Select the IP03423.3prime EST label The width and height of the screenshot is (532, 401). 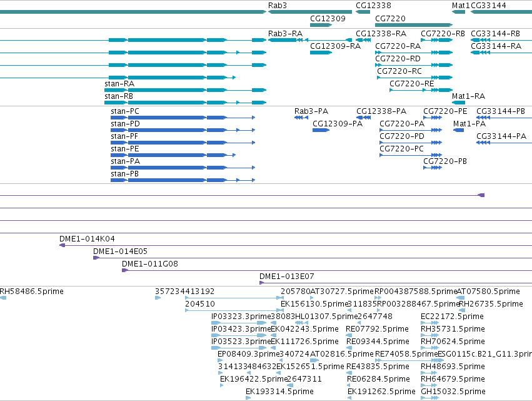pyautogui.click(x=241, y=329)
